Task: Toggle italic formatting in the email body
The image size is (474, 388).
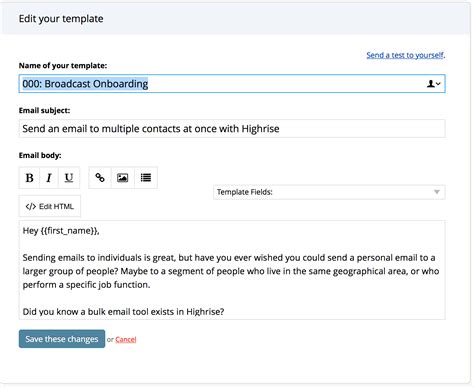Action: pyautogui.click(x=49, y=178)
